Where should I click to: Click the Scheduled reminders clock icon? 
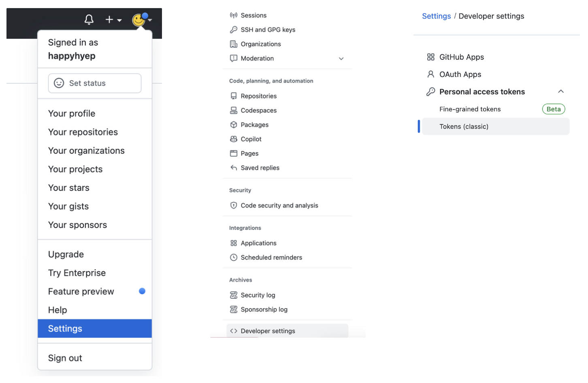tap(234, 257)
